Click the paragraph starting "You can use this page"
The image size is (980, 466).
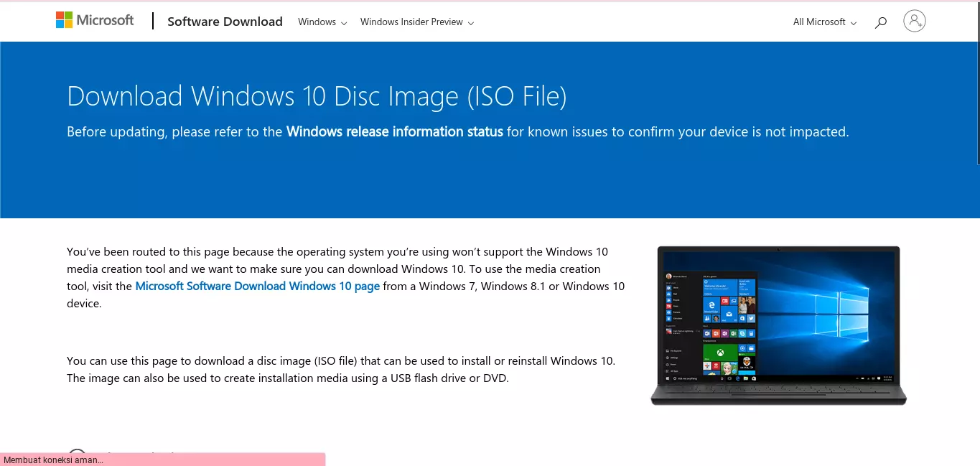[341, 369]
